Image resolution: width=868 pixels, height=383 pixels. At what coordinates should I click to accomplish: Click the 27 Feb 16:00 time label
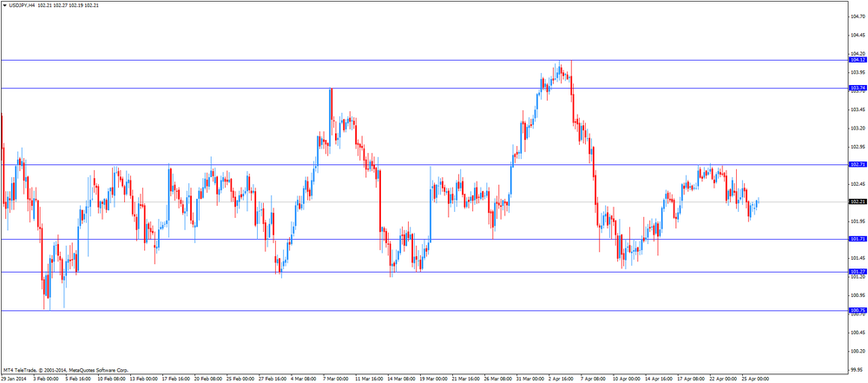coord(271,380)
